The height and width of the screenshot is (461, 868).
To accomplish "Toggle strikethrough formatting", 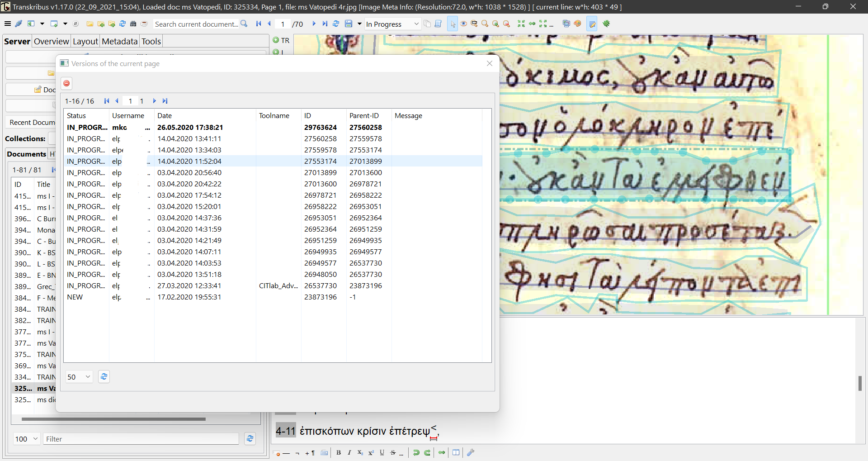I will click(x=393, y=452).
